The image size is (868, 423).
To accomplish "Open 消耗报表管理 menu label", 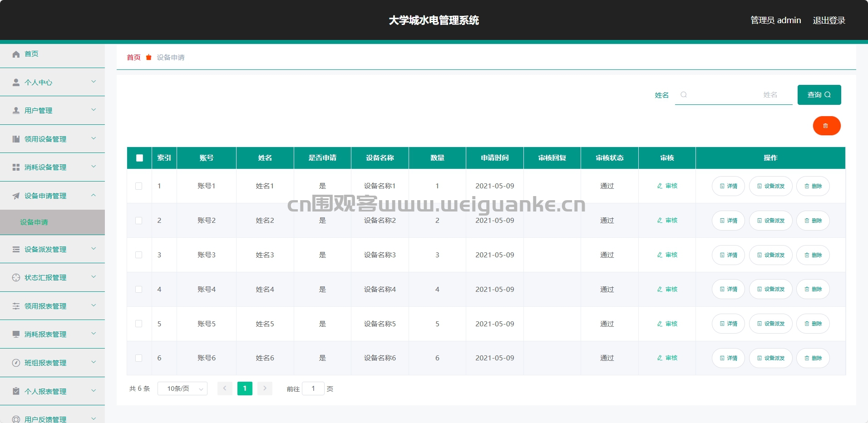I will click(x=45, y=334).
